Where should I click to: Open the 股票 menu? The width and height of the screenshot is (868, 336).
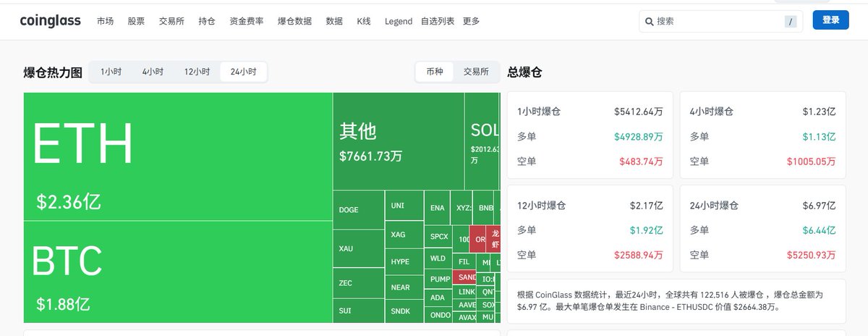(136, 22)
